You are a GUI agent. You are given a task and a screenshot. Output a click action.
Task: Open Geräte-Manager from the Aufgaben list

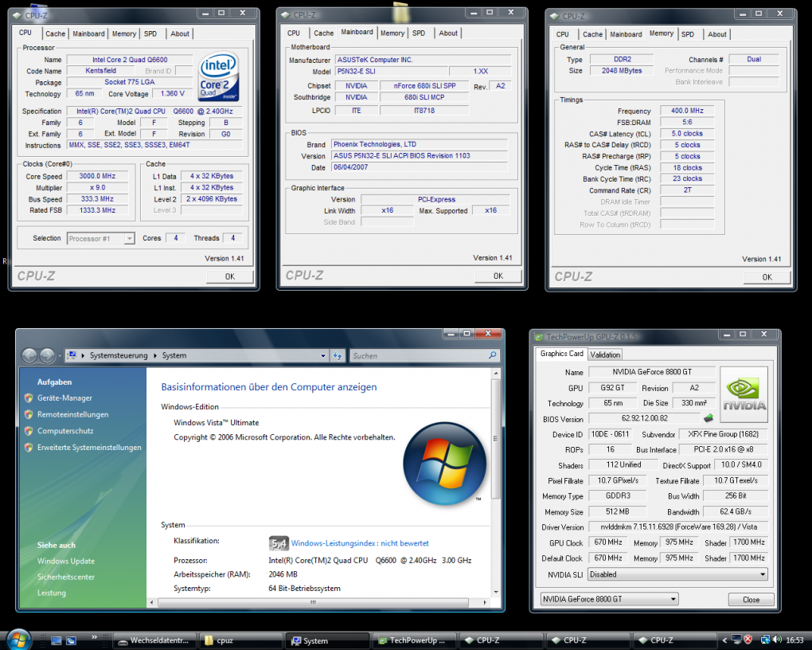tap(64, 398)
